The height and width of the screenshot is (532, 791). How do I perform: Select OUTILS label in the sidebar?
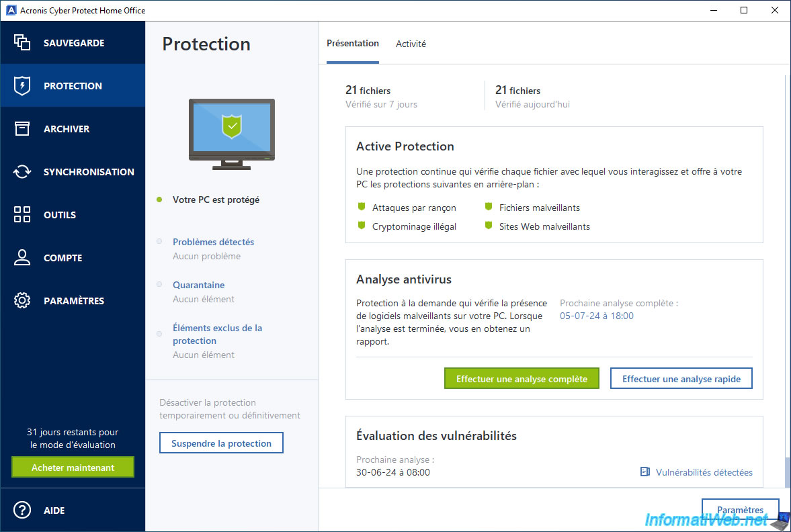[60, 215]
